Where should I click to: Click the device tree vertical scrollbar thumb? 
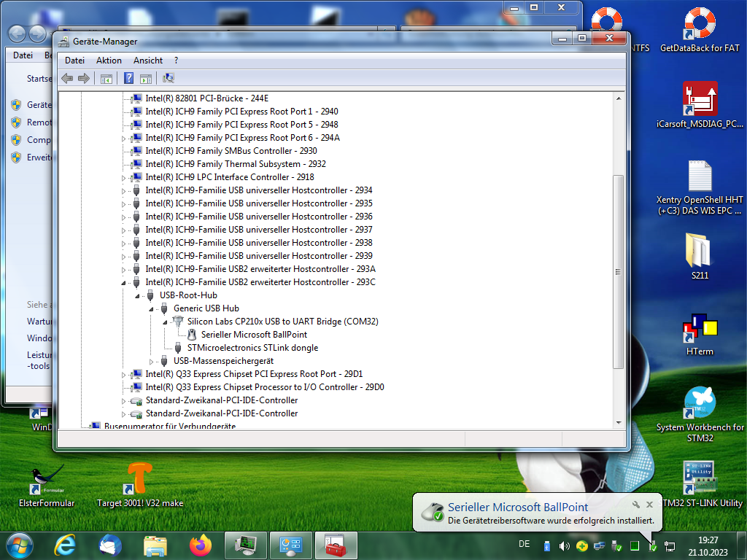619,272
